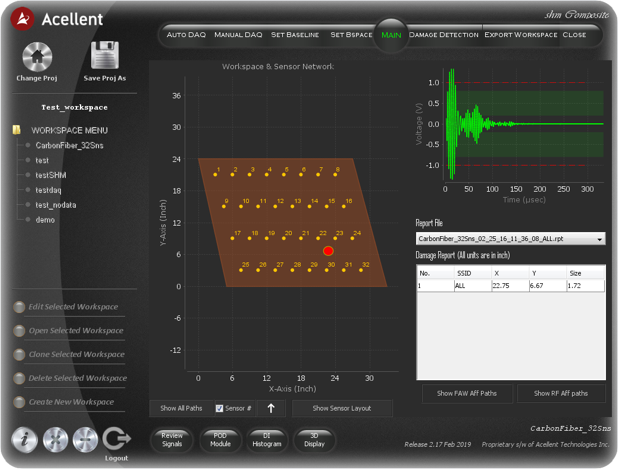Click the round button beside Edit Selected Workspace
The image size is (624, 469).
click(x=19, y=307)
